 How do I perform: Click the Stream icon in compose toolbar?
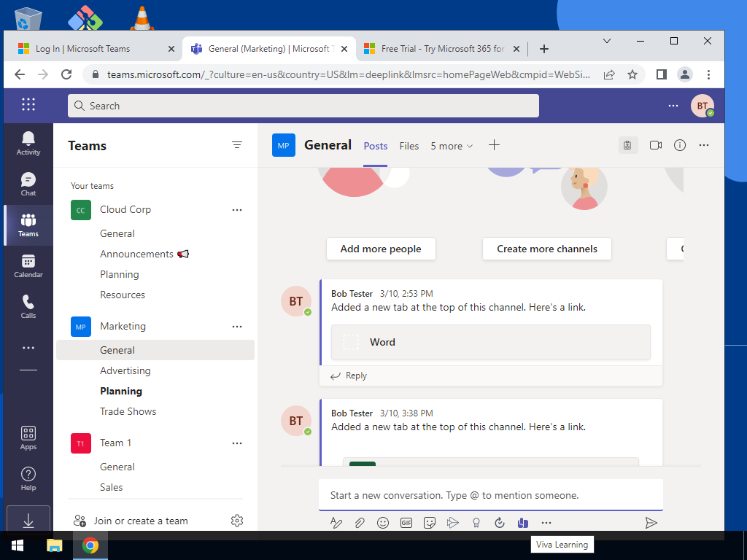pos(452,523)
